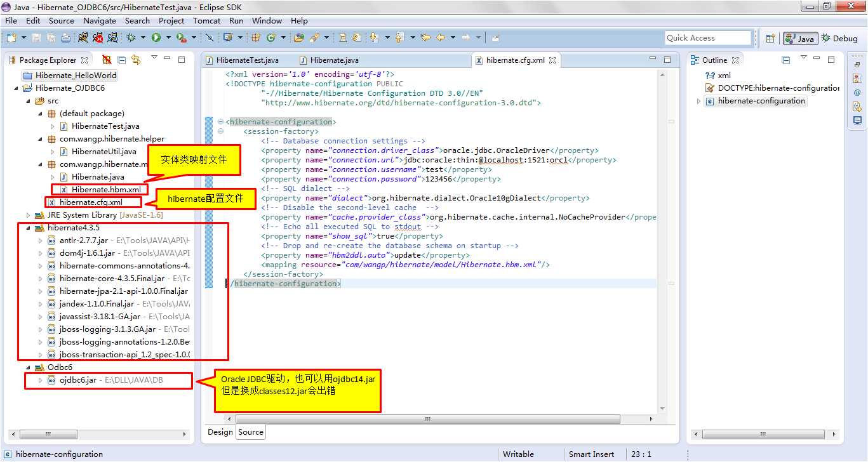Click the Save icon in the toolbar
Screen dimensions: 868x462
(36, 38)
